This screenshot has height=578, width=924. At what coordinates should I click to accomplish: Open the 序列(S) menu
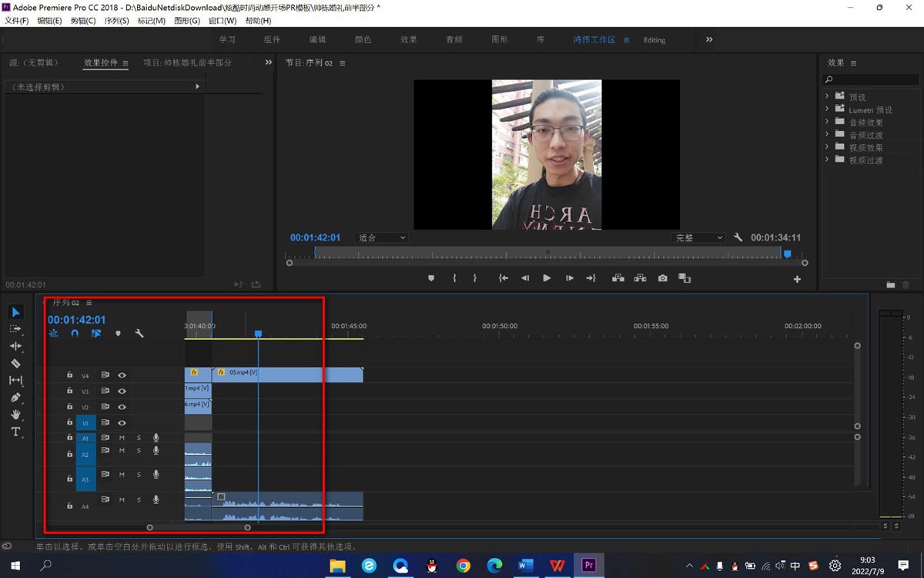click(116, 21)
